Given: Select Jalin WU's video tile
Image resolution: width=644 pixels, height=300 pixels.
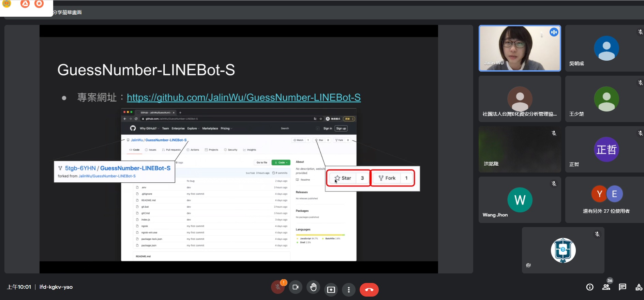Looking at the screenshot, I should (x=520, y=48).
